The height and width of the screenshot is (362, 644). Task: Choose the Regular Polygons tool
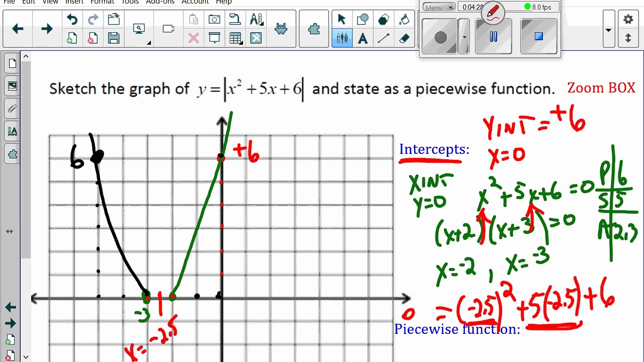pos(383,20)
